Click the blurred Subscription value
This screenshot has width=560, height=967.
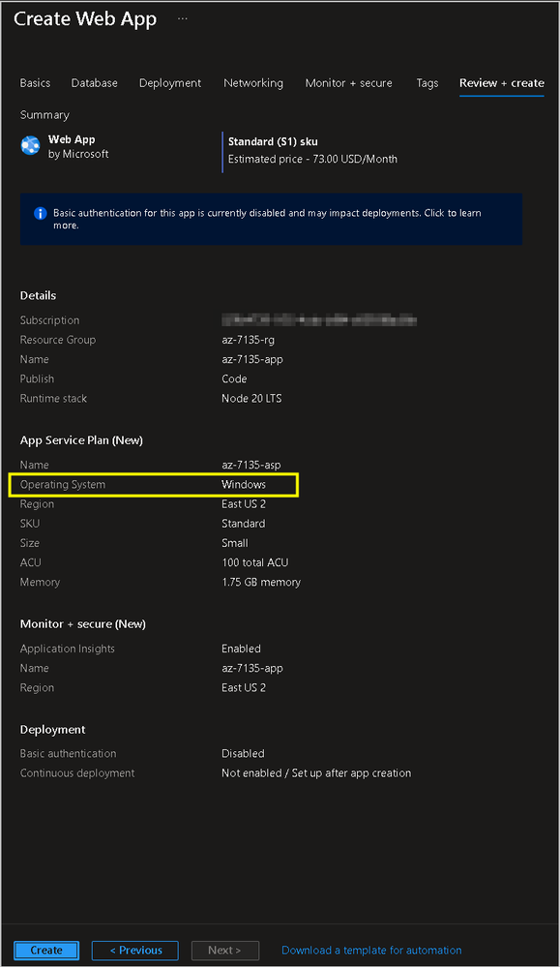319,320
